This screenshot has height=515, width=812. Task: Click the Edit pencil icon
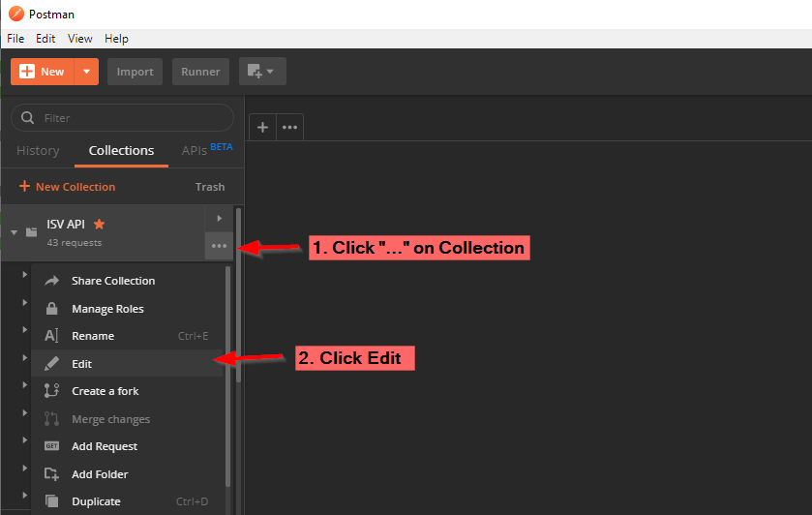[52, 364]
